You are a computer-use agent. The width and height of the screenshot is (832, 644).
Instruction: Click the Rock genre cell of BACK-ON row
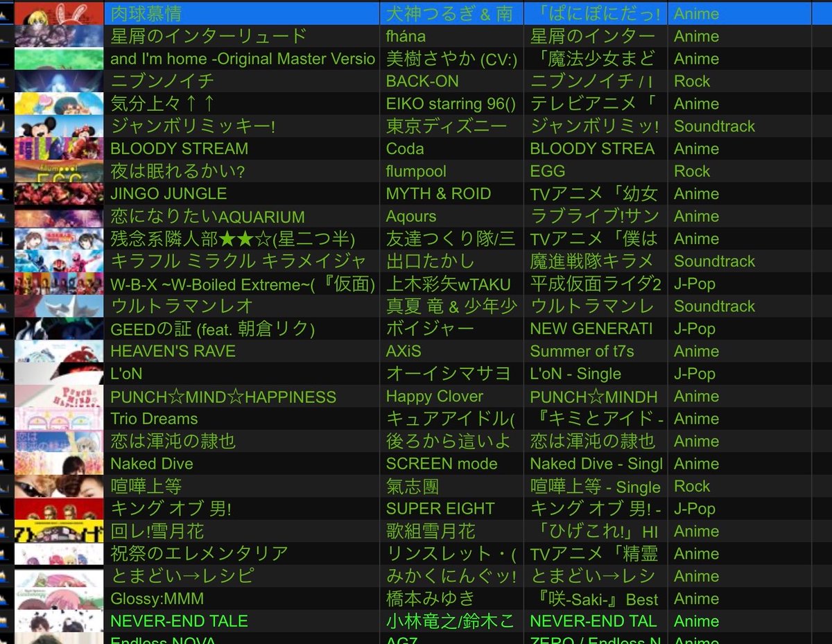[692, 81]
